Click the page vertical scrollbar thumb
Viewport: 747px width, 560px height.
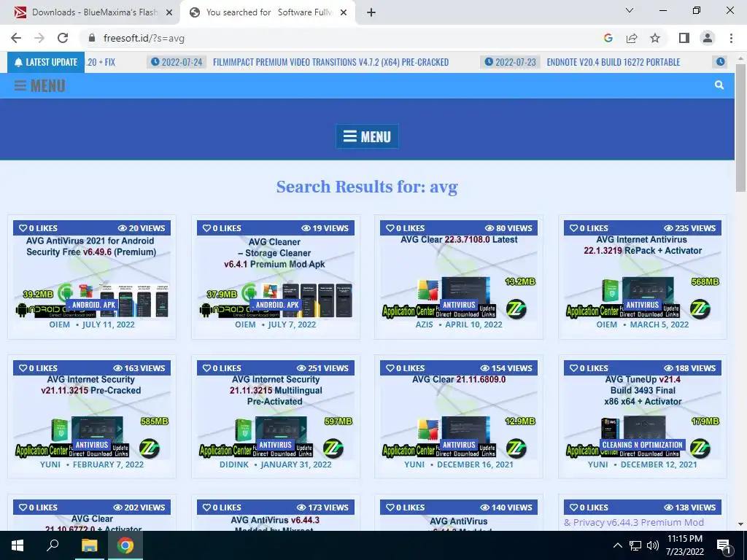[740, 128]
